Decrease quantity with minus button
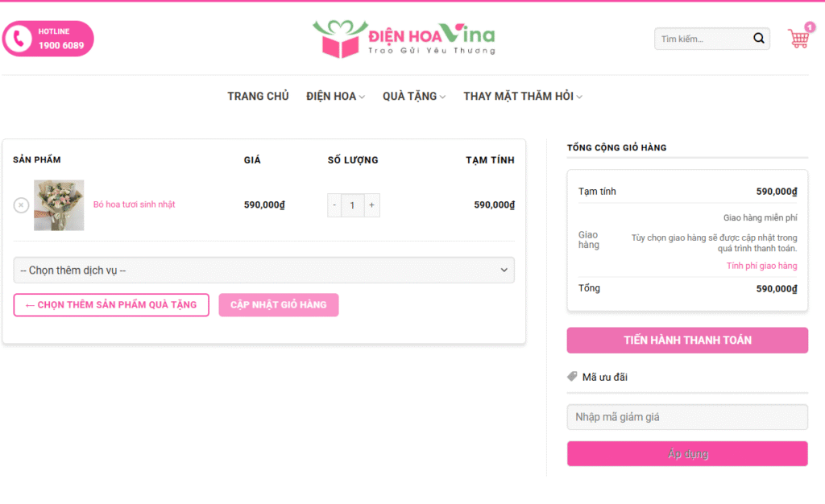Image resolution: width=825 pixels, height=504 pixels. click(x=335, y=205)
